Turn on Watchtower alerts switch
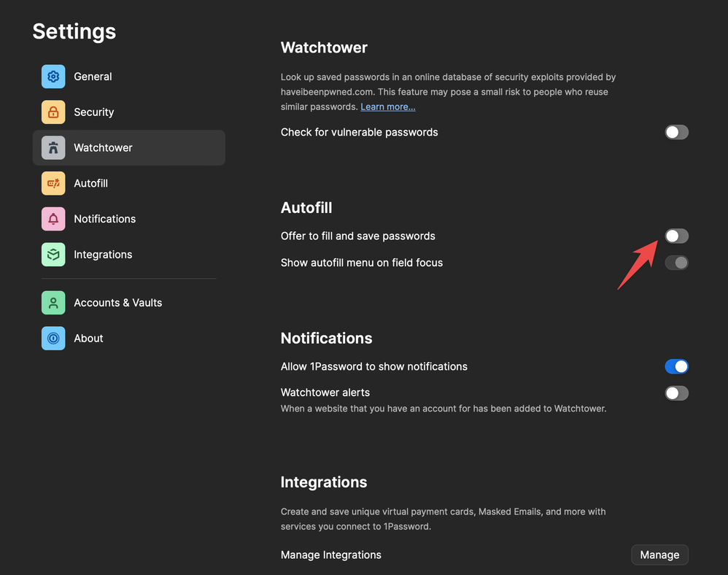Screen dimensions: 728x575 (676, 393)
